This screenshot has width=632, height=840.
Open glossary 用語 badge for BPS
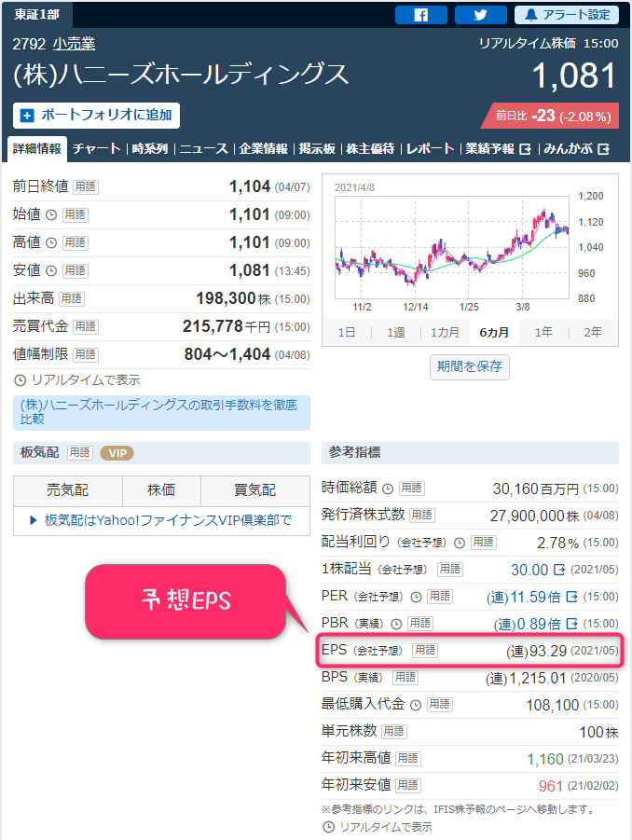(405, 678)
